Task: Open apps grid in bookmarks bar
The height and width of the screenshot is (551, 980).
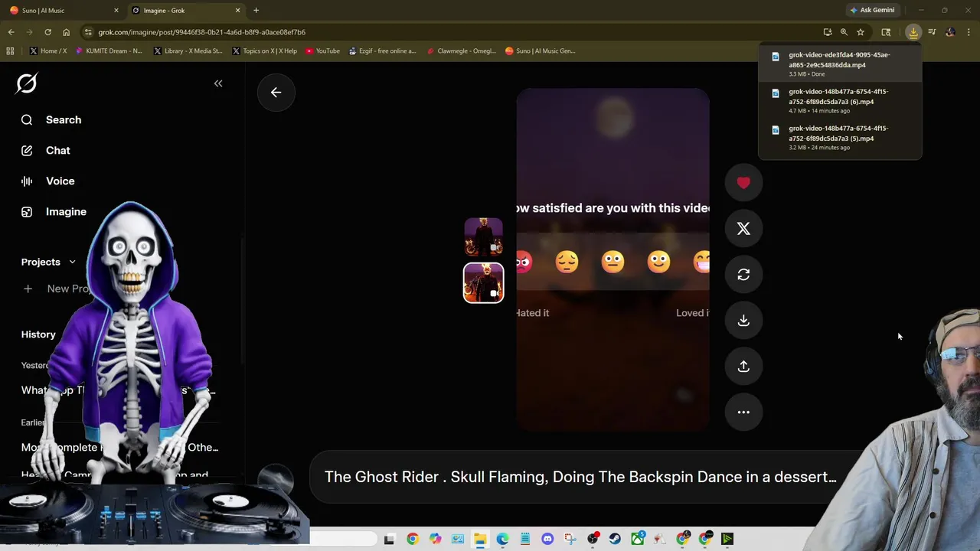Action: pyautogui.click(x=10, y=51)
